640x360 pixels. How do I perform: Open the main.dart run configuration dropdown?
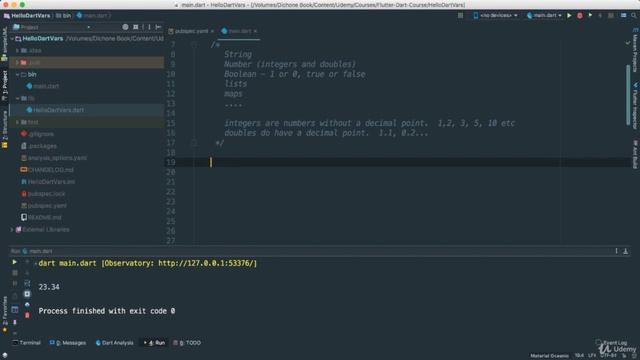click(544, 16)
